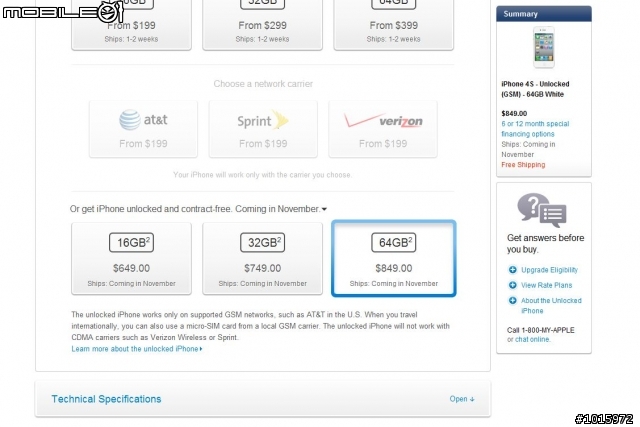
Task: Click the Mobile01 logo watermark
Action: coord(63,11)
